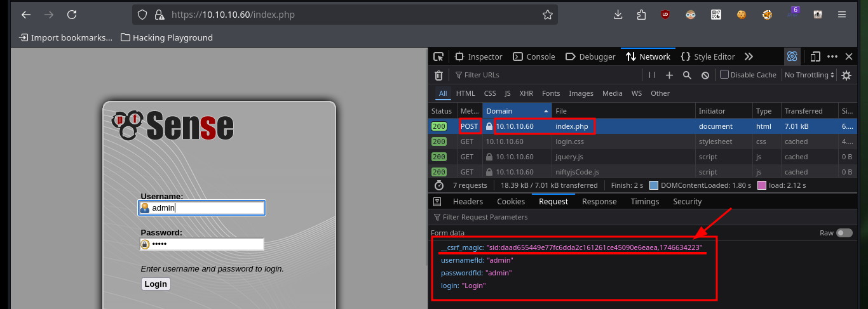Open the Timings tab
Image resolution: width=868 pixels, height=309 pixels.
tap(645, 202)
